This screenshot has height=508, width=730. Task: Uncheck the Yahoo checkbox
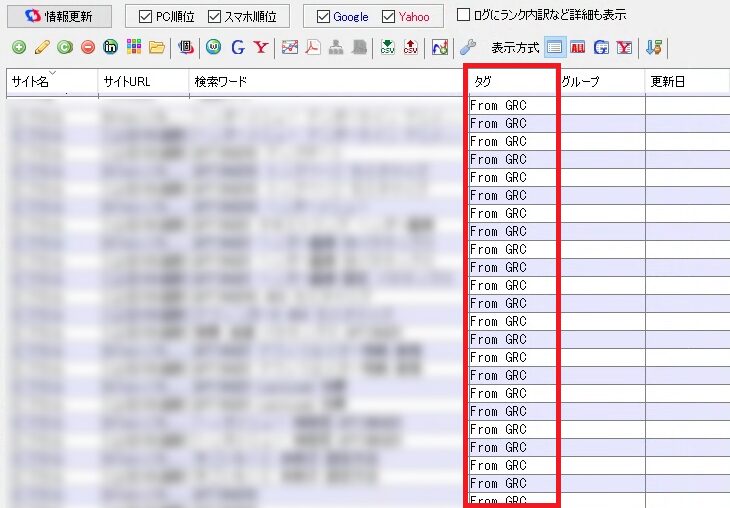tap(388, 17)
